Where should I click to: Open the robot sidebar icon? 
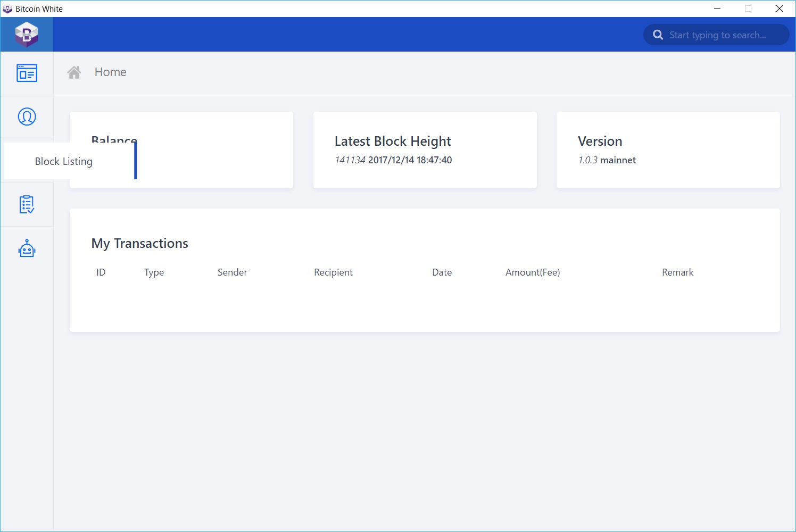click(27, 248)
